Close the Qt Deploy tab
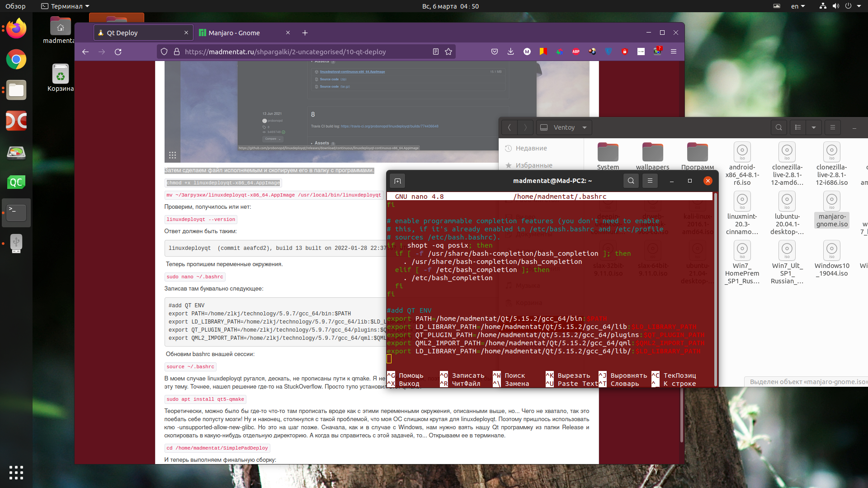The width and height of the screenshot is (868, 488). [x=186, y=33]
